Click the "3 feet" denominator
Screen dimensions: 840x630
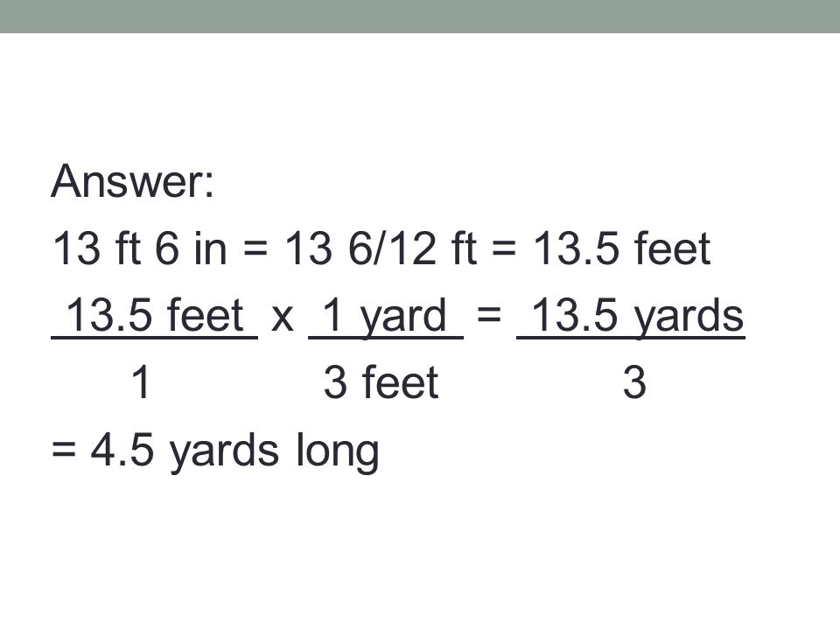(381, 382)
